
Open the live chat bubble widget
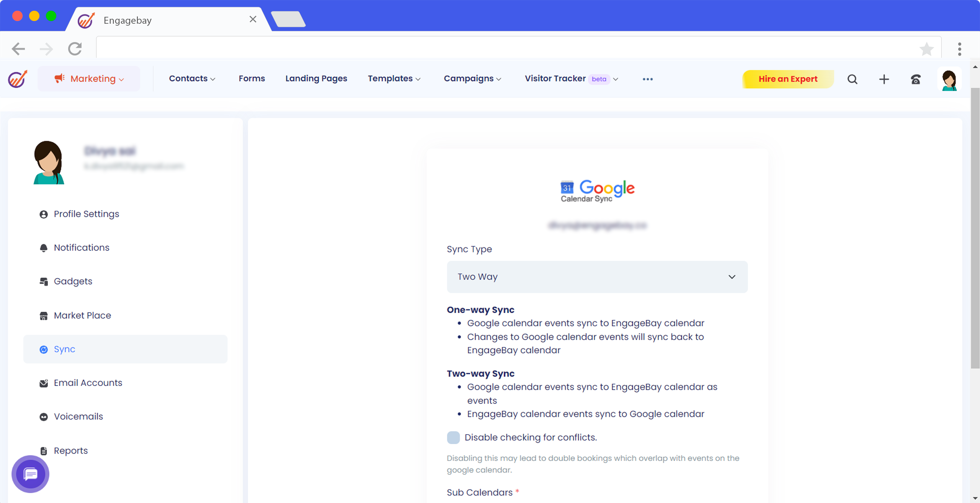(30, 474)
